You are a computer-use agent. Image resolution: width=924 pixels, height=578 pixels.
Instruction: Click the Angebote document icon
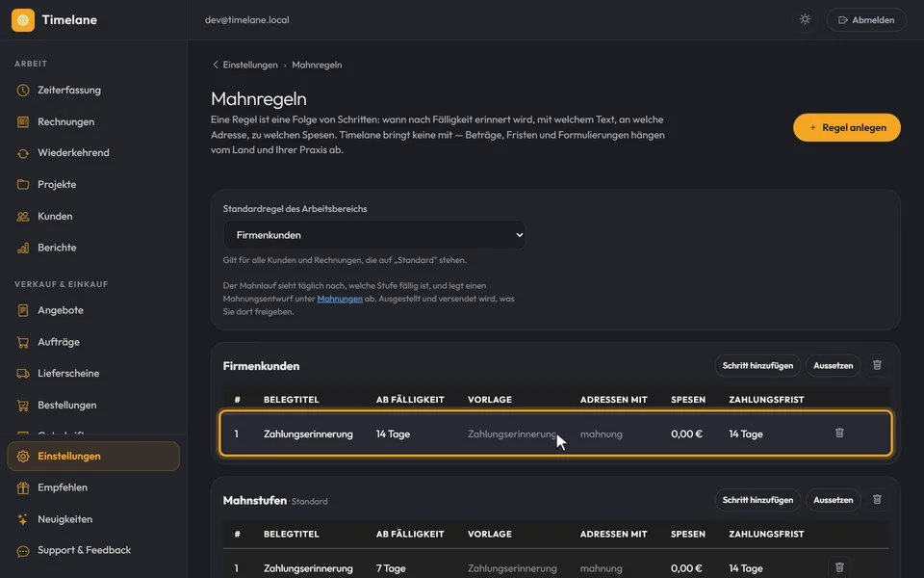[x=23, y=310]
